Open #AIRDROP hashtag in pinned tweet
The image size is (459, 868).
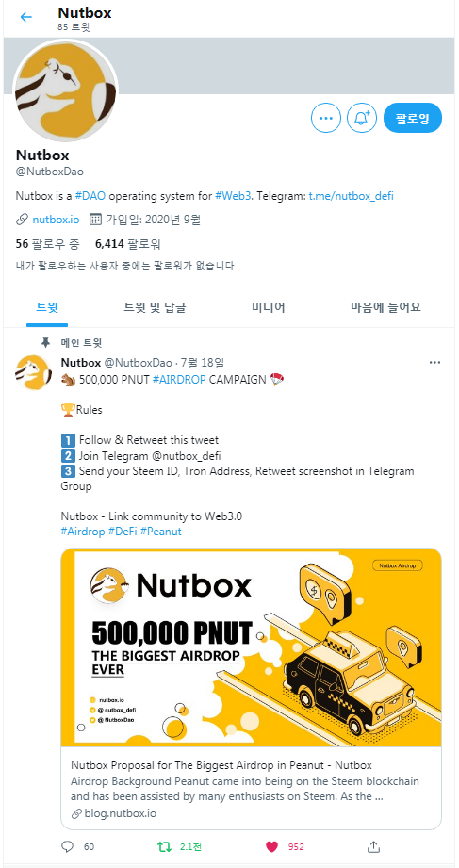point(179,380)
